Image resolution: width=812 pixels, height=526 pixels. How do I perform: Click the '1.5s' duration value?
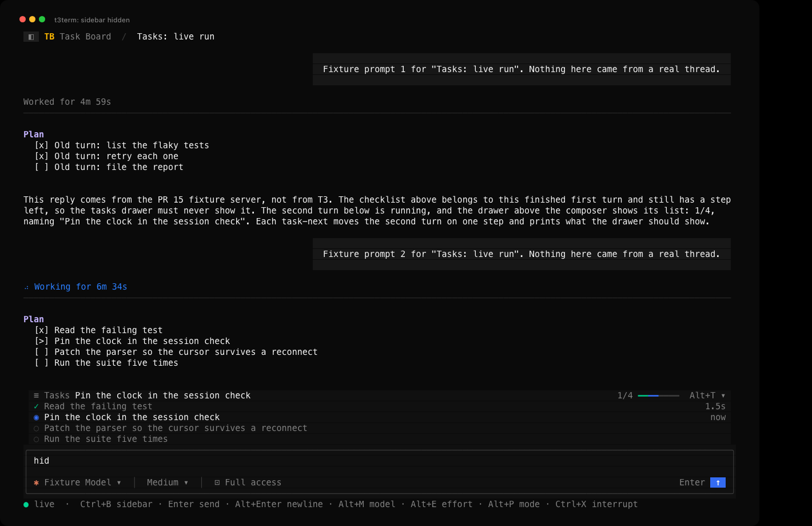click(x=715, y=406)
